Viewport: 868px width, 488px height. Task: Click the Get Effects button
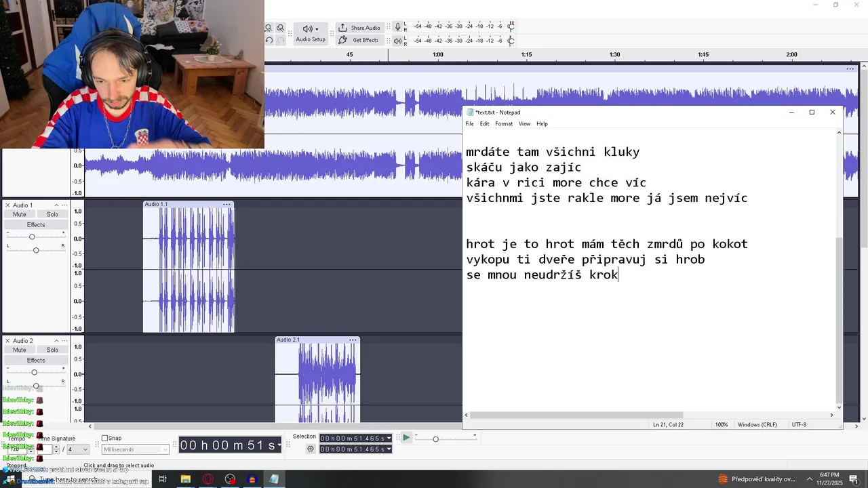pyautogui.click(x=359, y=40)
